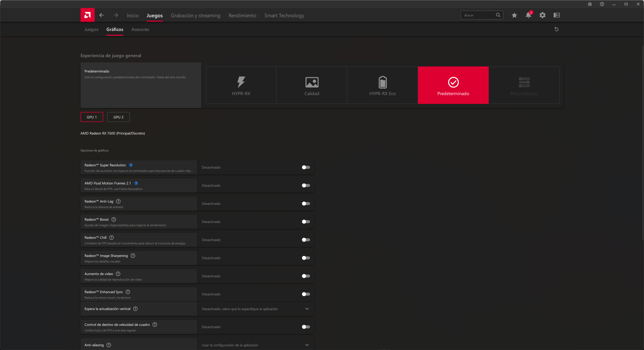This screenshot has width=644, height=350.
Task: Toggle the sidebar panel icon
Action: click(x=557, y=15)
